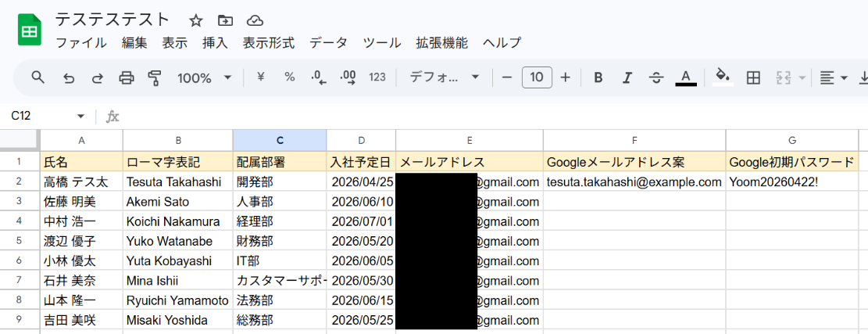868x334 pixels.
Task: Increase decimal places
Action: pyautogui.click(x=348, y=77)
